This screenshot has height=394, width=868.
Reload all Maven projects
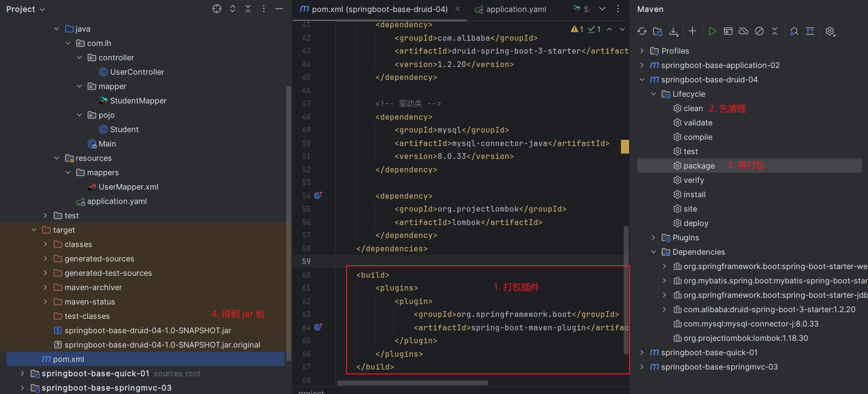click(642, 31)
